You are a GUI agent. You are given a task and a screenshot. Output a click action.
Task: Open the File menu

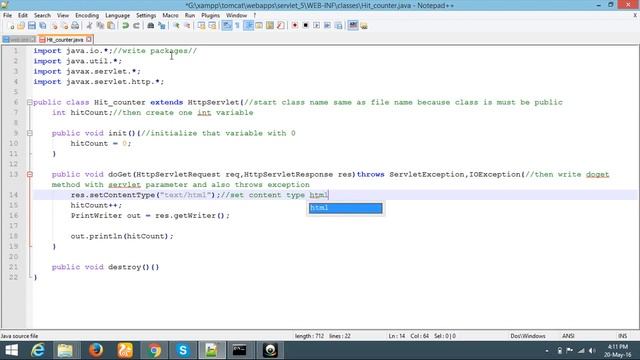coord(7,16)
